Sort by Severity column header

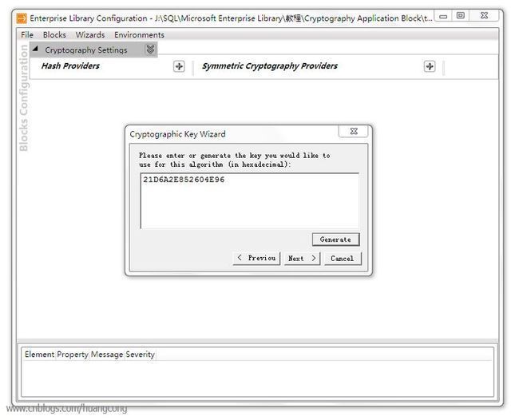pos(140,355)
